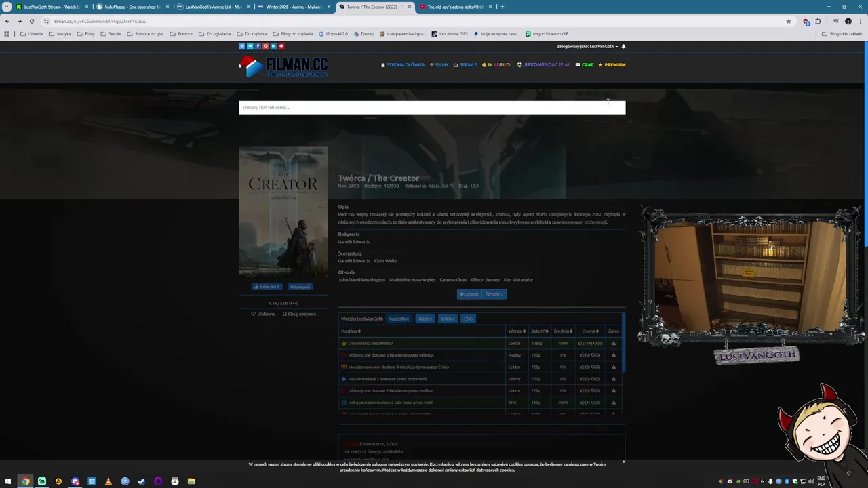Image resolution: width=868 pixels, height=488 pixels.
Task: Open new browser tab with plus icon
Action: (502, 7)
